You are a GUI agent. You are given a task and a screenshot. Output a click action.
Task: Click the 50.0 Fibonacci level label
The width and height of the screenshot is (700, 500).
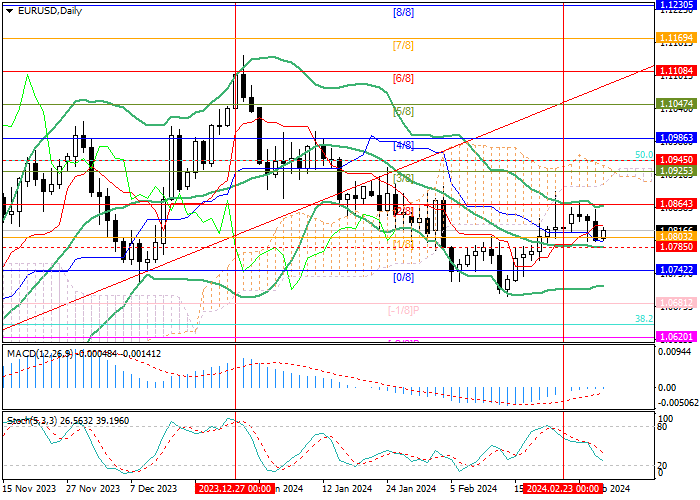644,154
